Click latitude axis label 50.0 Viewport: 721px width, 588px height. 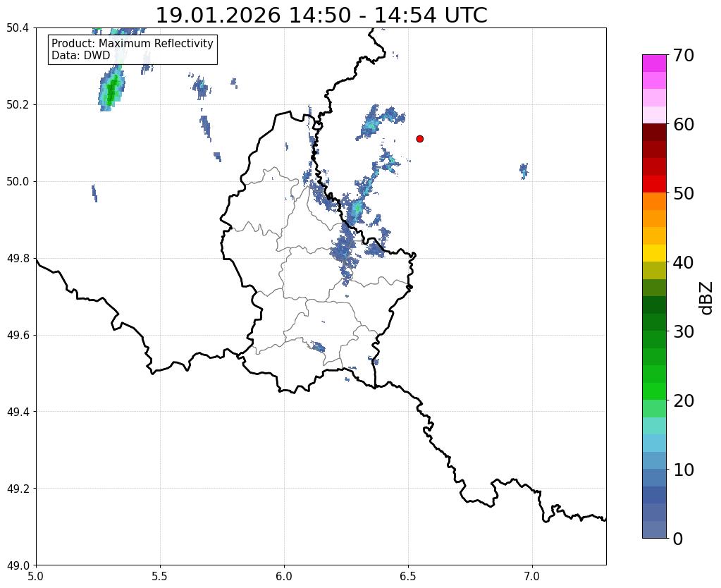pyautogui.click(x=18, y=182)
